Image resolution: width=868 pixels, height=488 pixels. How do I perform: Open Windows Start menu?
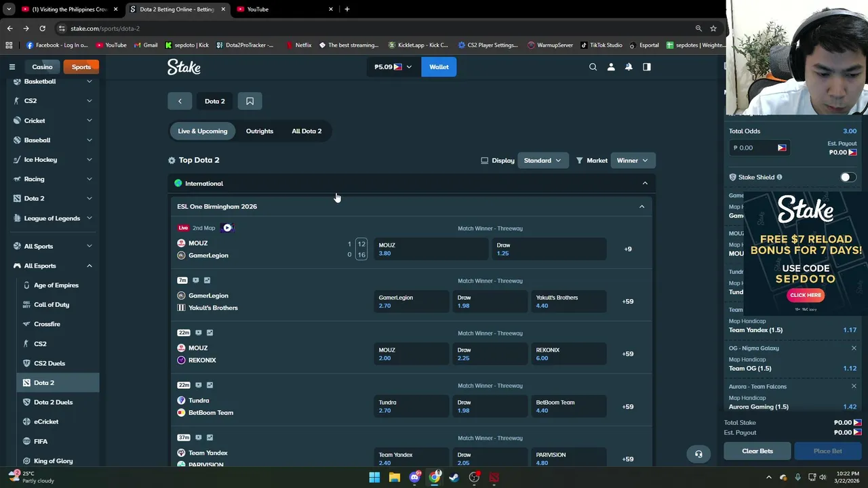click(x=374, y=477)
